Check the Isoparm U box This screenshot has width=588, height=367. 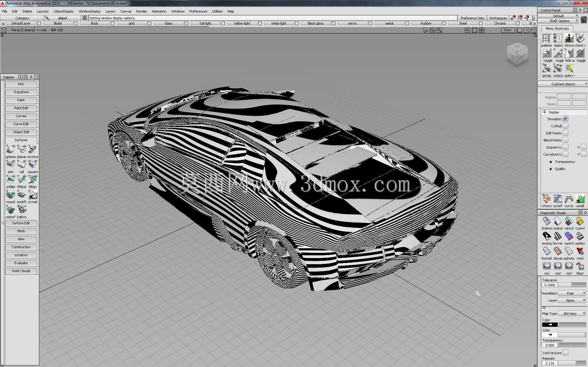coord(565,147)
